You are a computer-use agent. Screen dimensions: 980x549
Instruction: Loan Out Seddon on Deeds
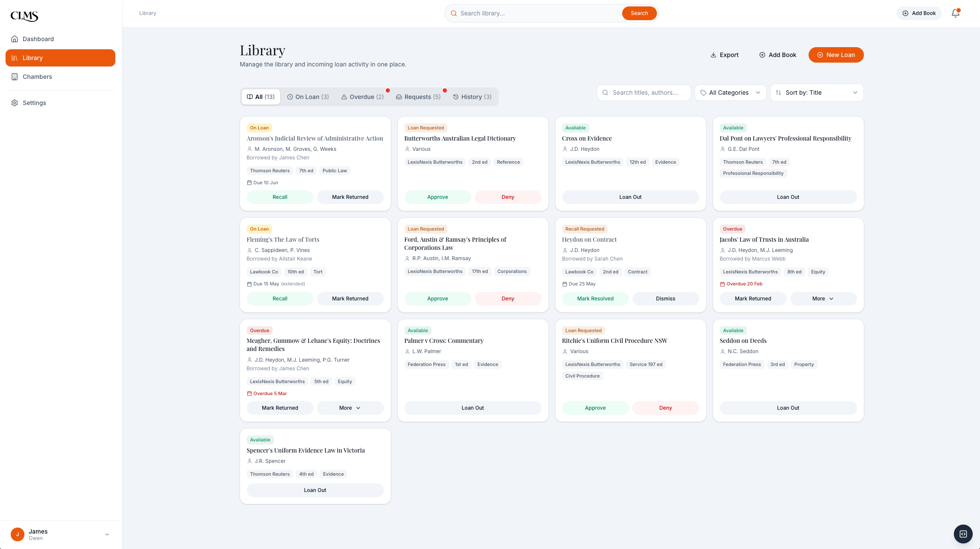(x=788, y=408)
